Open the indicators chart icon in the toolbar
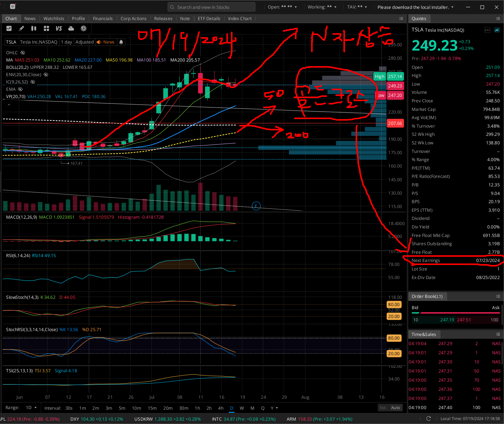 pyautogui.click(x=9, y=28)
